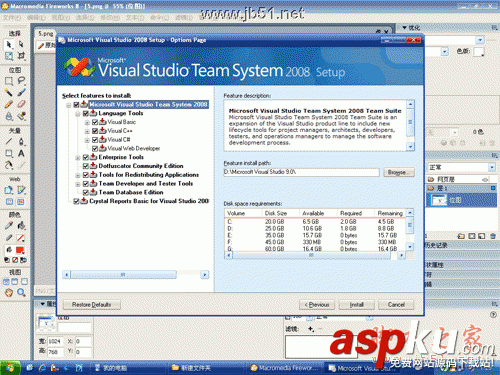Select the Crop tool

click(21, 56)
